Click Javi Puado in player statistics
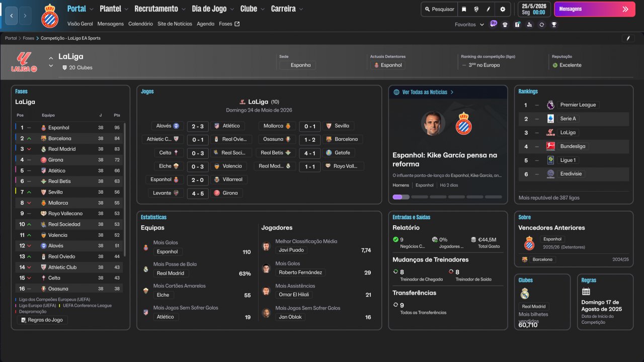644x362 pixels. coord(290,250)
